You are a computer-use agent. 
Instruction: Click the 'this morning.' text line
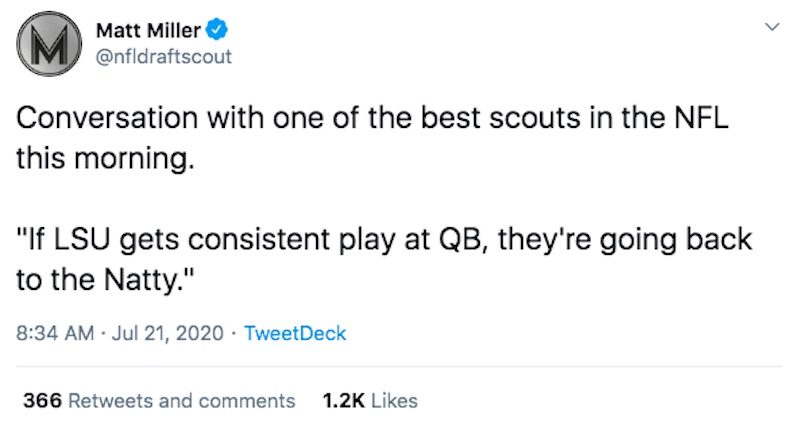[105, 159]
